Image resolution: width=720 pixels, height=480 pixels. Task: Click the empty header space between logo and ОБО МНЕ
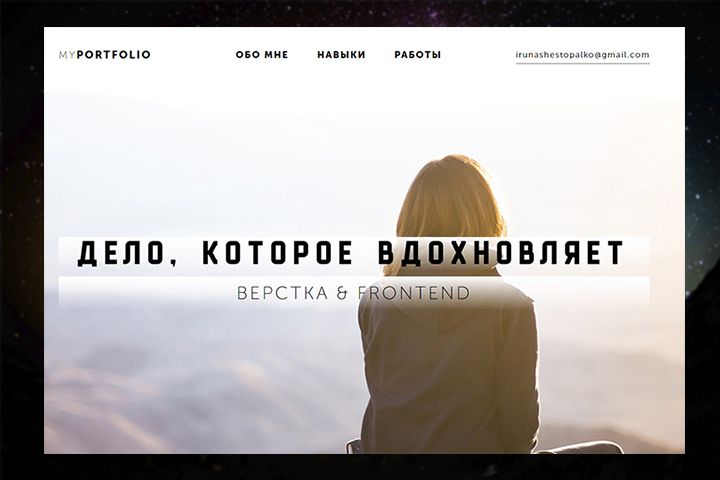(x=193, y=55)
